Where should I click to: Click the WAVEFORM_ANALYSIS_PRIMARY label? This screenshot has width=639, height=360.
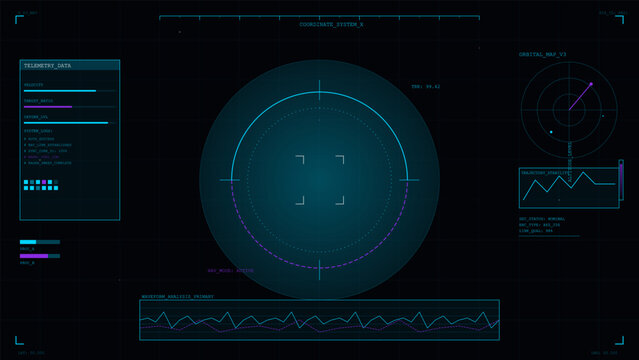click(x=178, y=296)
